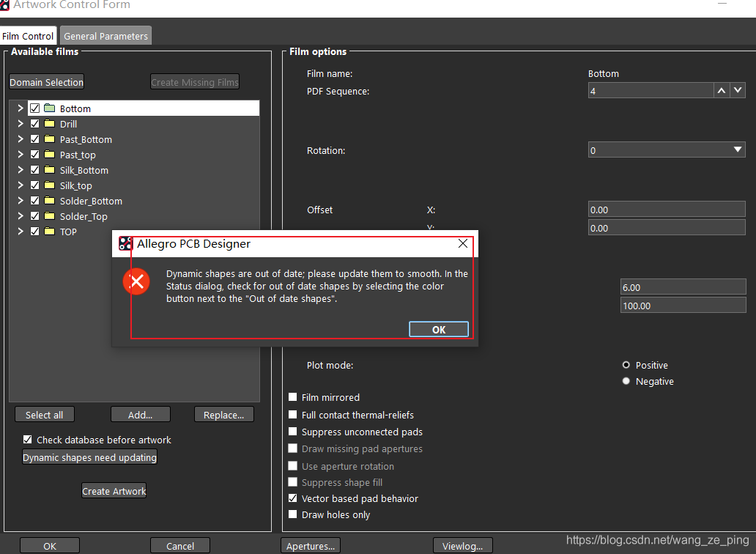Uncheck the Solder_Top film checkbox
756x554 pixels.
(34, 216)
